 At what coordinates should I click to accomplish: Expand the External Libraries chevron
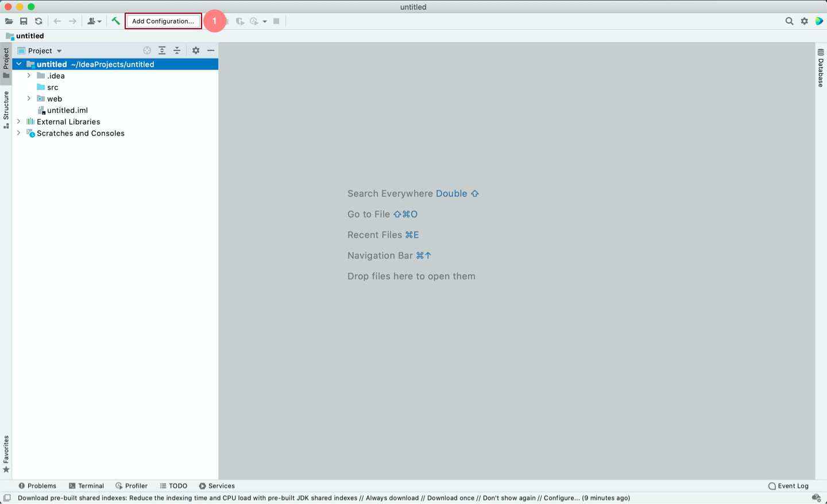19,122
